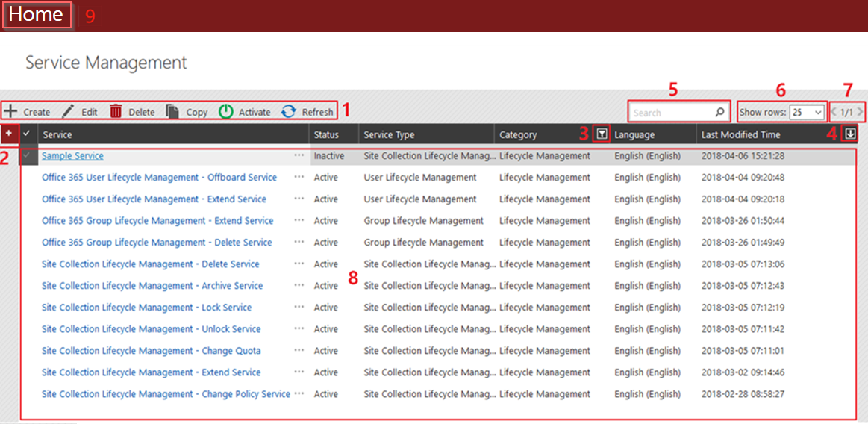Open the Show rows dropdown
This screenshot has width=868, height=424.
(x=807, y=112)
